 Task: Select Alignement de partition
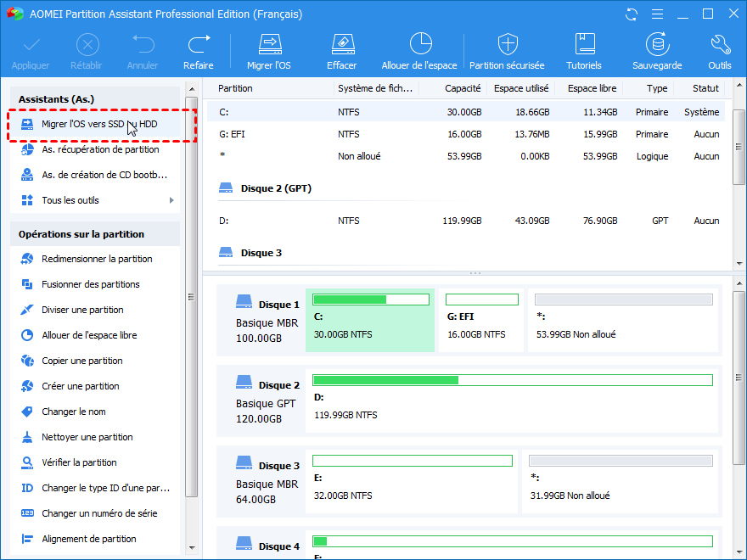pyautogui.click(x=94, y=539)
